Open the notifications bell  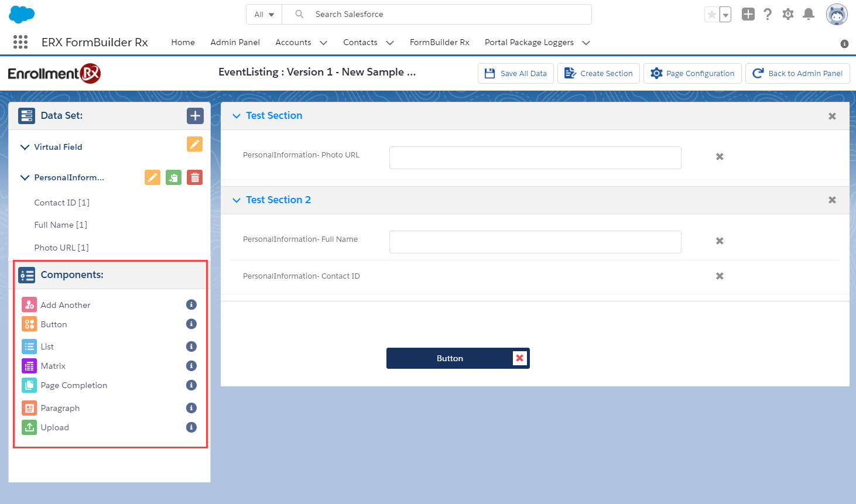coord(809,14)
